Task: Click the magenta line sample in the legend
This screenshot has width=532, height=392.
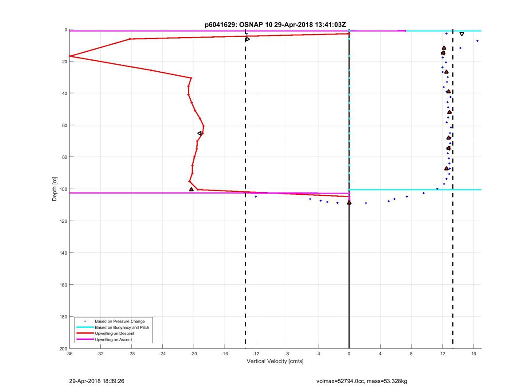Action: point(85,340)
